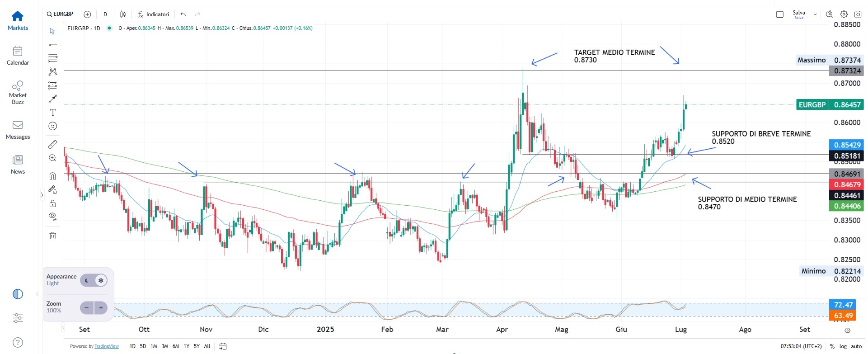The height and width of the screenshot is (354, 868).
Task: Increase zoom with the plus button
Action: click(x=101, y=308)
